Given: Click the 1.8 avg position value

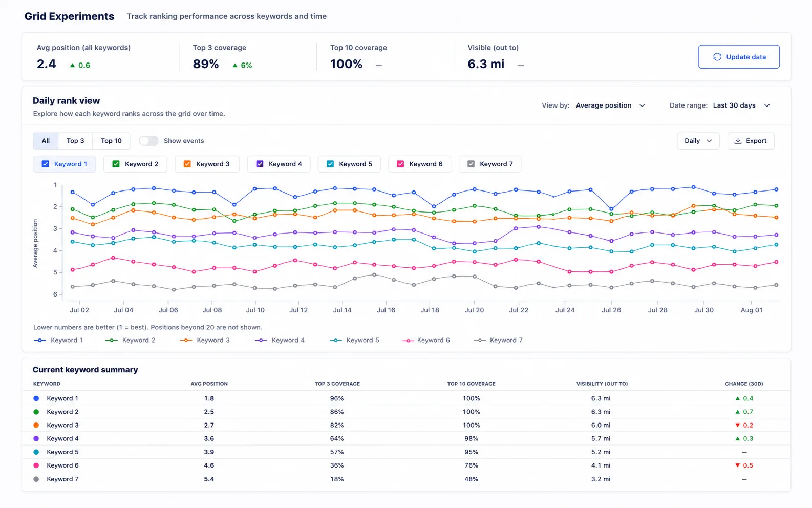Looking at the screenshot, I should (209, 398).
